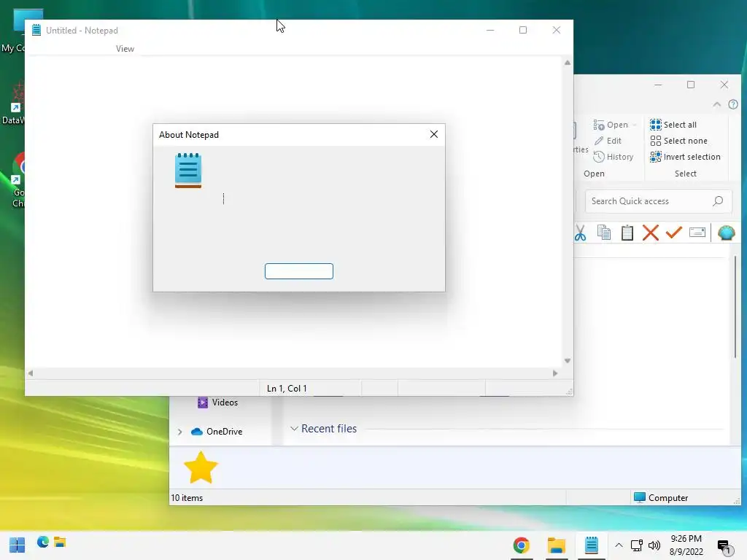Click Select none in ribbon
This screenshot has height=560, width=747.
(x=678, y=141)
